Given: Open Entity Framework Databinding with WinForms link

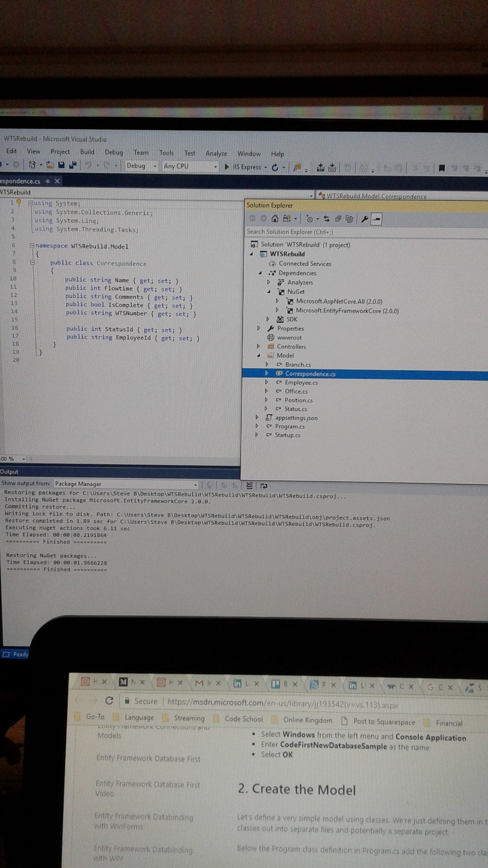Looking at the screenshot, I should pos(144,821).
